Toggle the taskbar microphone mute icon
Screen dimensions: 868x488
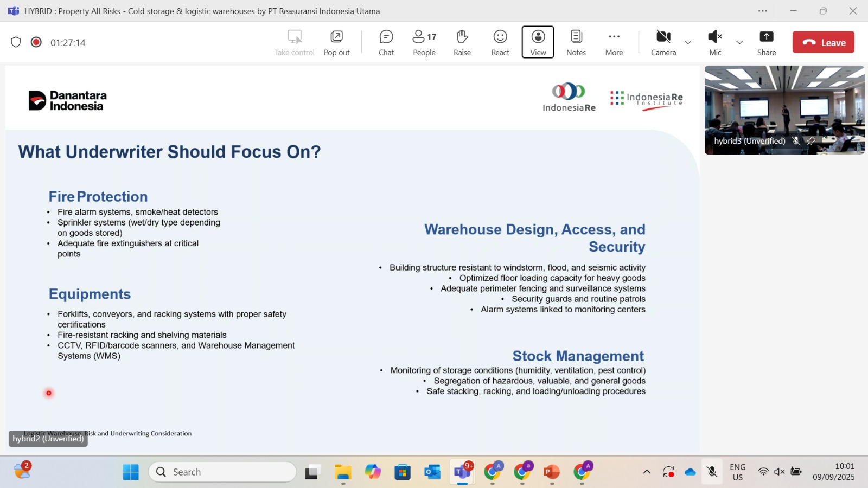[x=712, y=472]
